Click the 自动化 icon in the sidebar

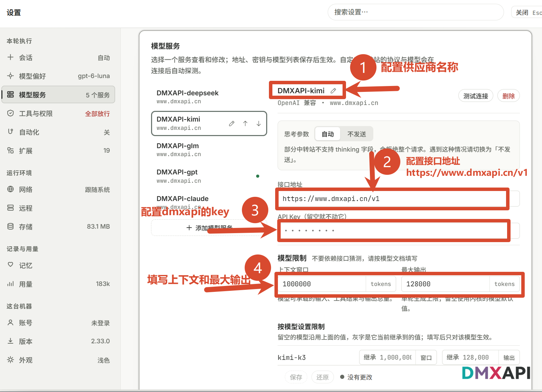[x=11, y=132]
